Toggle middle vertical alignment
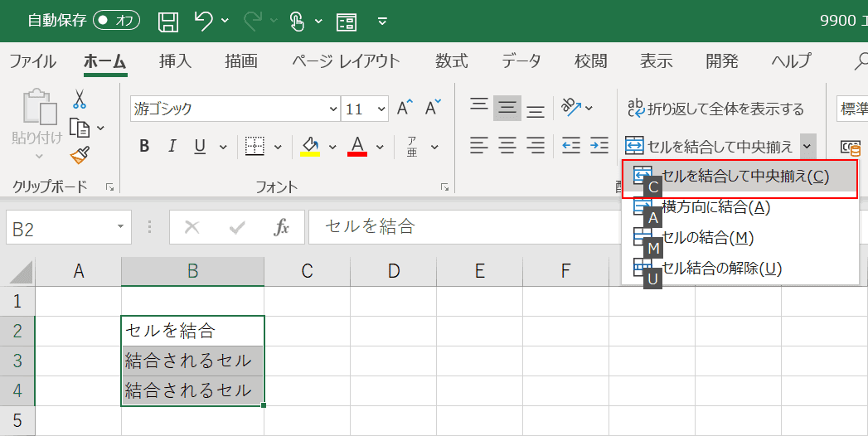The image size is (868, 436). point(507,108)
